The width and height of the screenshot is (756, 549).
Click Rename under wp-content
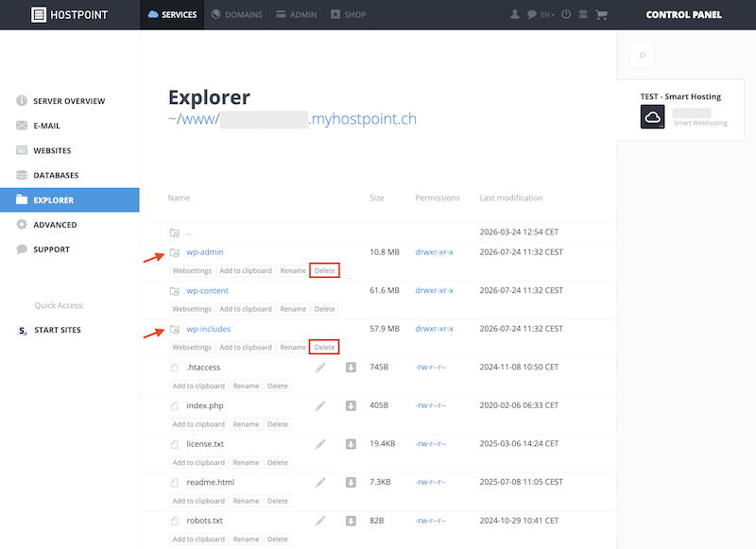coord(293,309)
